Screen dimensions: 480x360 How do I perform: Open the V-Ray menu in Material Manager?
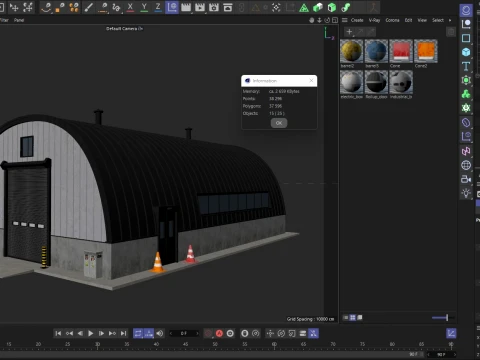click(x=374, y=20)
